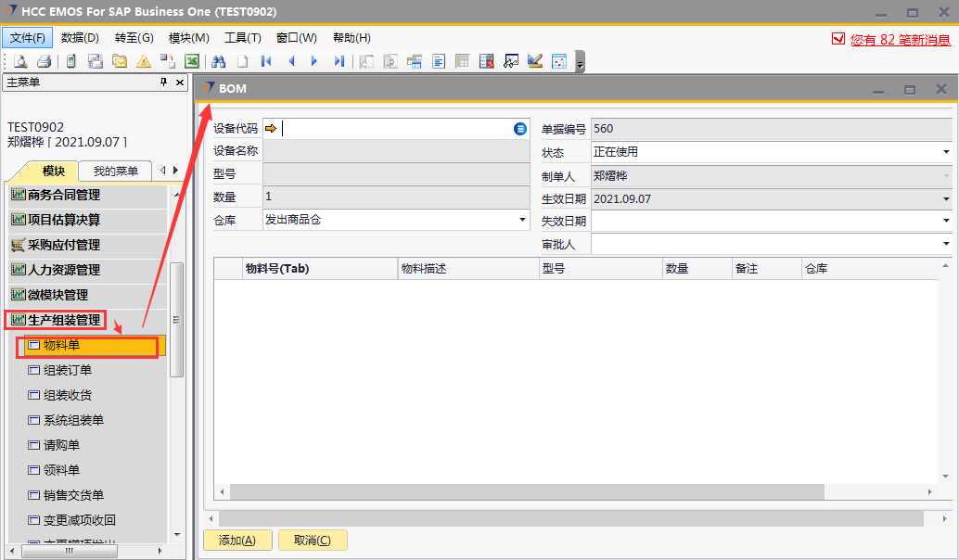Click the email envelope toolbar icon

(x=120, y=61)
